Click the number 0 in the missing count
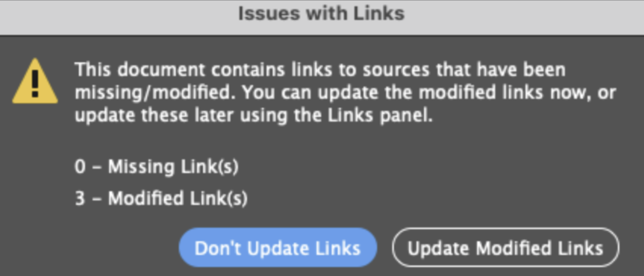Viewport: 644px width, 276px height. [79, 167]
